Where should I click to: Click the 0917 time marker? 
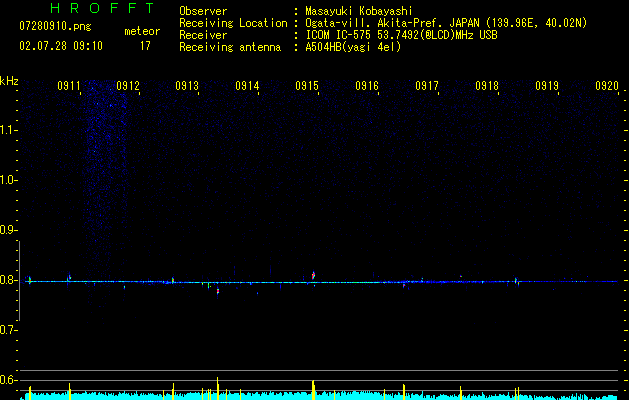coord(427,85)
